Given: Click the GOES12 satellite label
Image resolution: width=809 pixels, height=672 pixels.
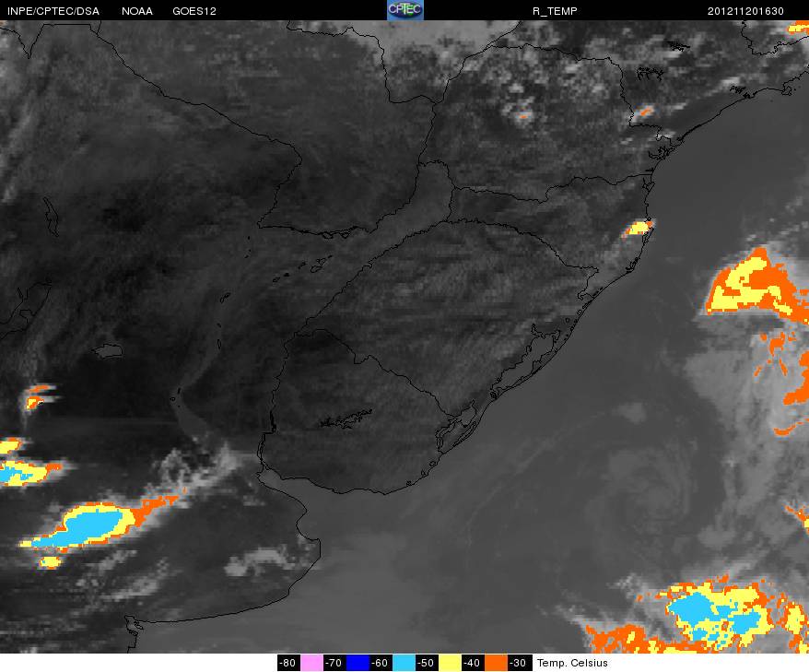Looking at the screenshot, I should [194, 11].
